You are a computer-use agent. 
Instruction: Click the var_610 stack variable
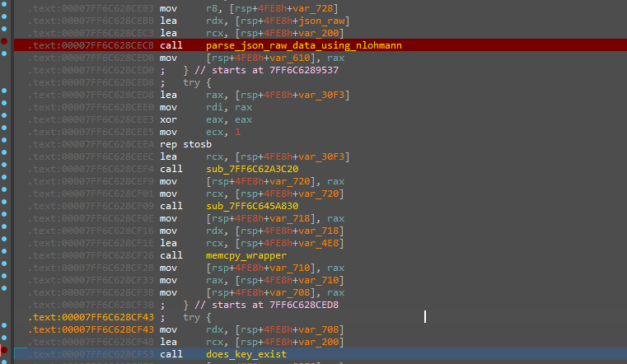click(x=292, y=58)
